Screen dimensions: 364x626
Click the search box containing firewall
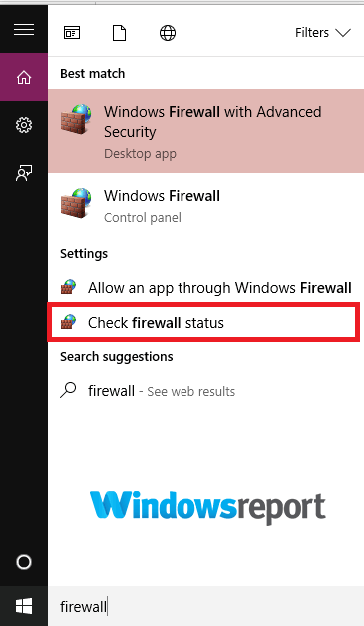click(205, 606)
